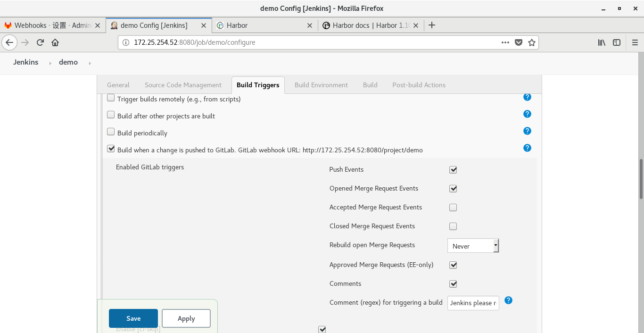Open help for Comment regex field
Screen dimensions: 644x333
[508, 300]
